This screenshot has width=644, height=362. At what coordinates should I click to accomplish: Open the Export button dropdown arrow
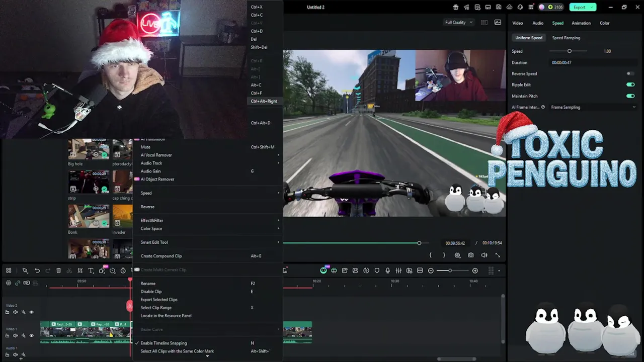pos(593,7)
